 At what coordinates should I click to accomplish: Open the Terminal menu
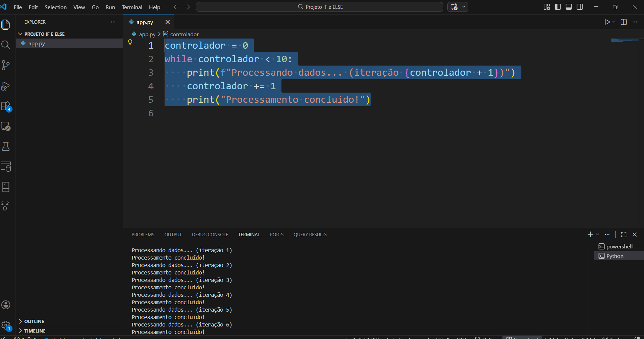[x=132, y=7]
